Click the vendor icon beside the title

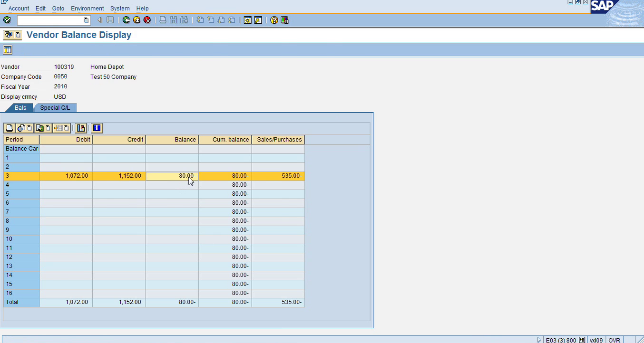[x=8, y=35]
